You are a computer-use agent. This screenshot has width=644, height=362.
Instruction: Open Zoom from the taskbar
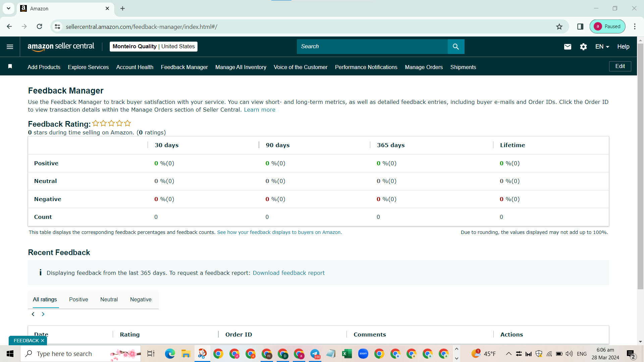pos(363,354)
